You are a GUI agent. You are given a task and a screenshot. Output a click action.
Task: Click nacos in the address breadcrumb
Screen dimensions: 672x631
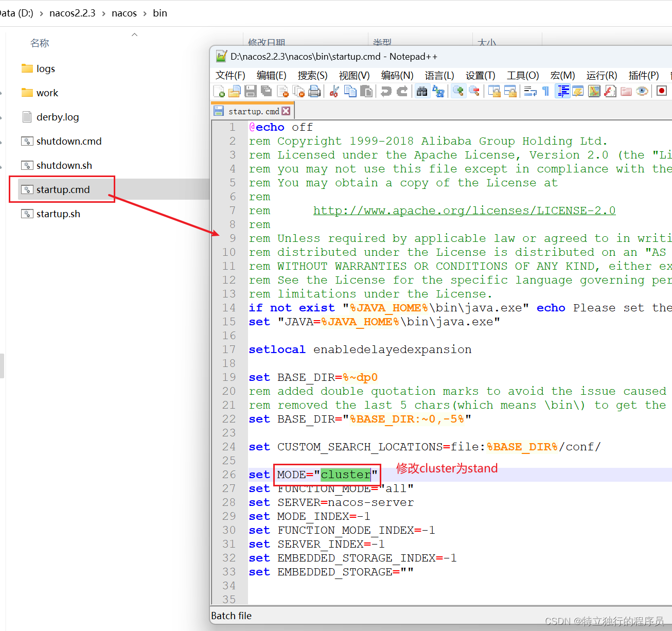click(x=125, y=13)
